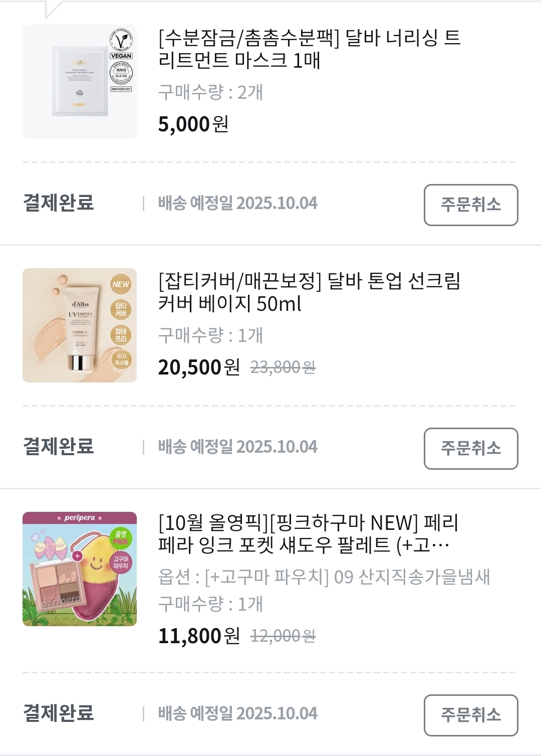Tap the VEGAN badge on the mask image

click(x=121, y=56)
